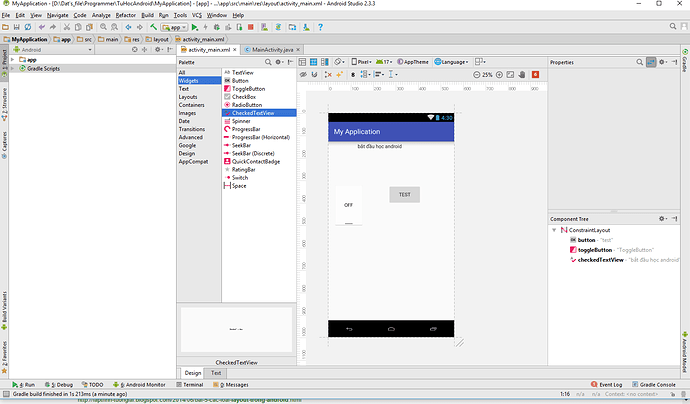The image size is (690, 404).
Task: Select the ToggleButton widget in the design preview
Action: [348, 206]
